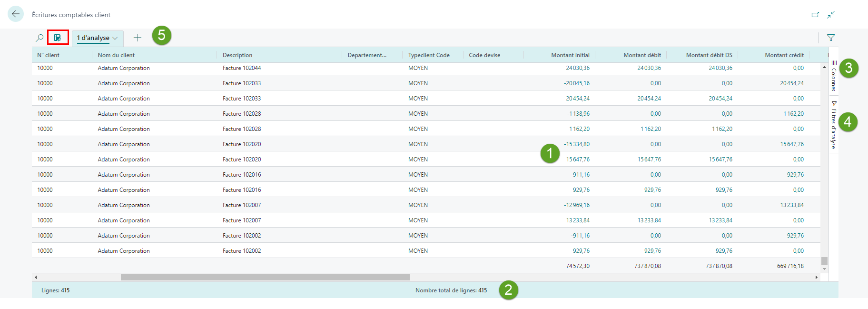Click the vertical scrollbar up arrow

coord(824,67)
